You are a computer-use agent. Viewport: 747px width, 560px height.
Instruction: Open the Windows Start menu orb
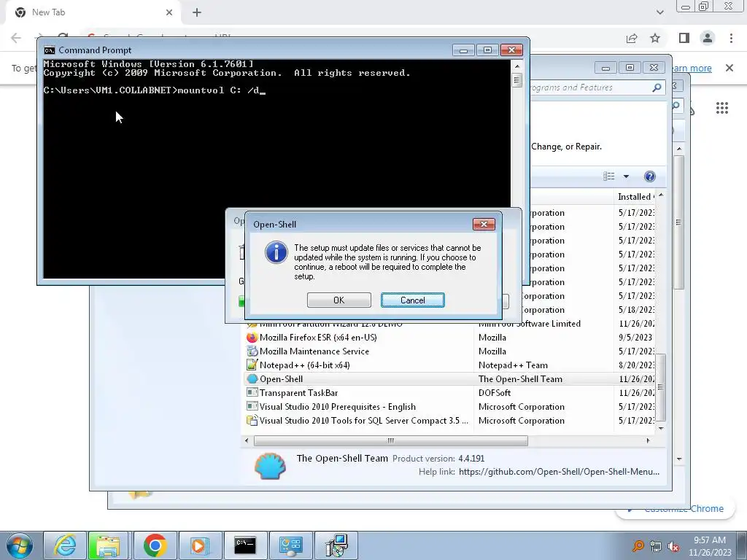pyautogui.click(x=20, y=545)
